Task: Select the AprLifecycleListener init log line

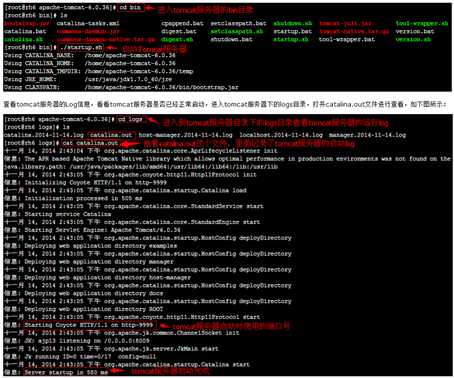Action: point(141,151)
